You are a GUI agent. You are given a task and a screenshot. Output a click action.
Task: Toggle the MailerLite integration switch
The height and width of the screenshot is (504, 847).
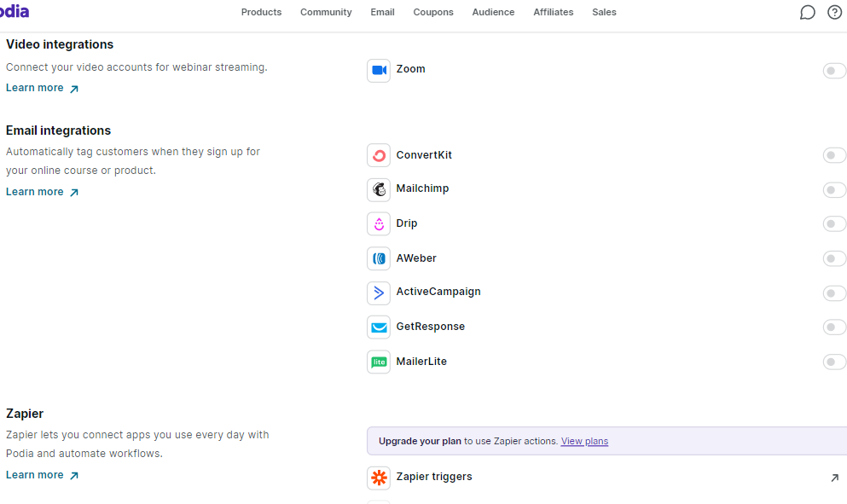[834, 362]
